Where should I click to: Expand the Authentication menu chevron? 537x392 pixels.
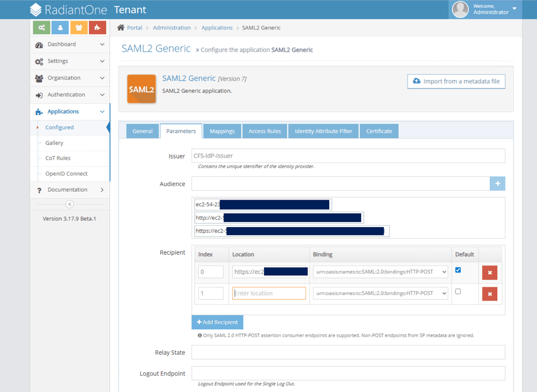click(x=102, y=95)
